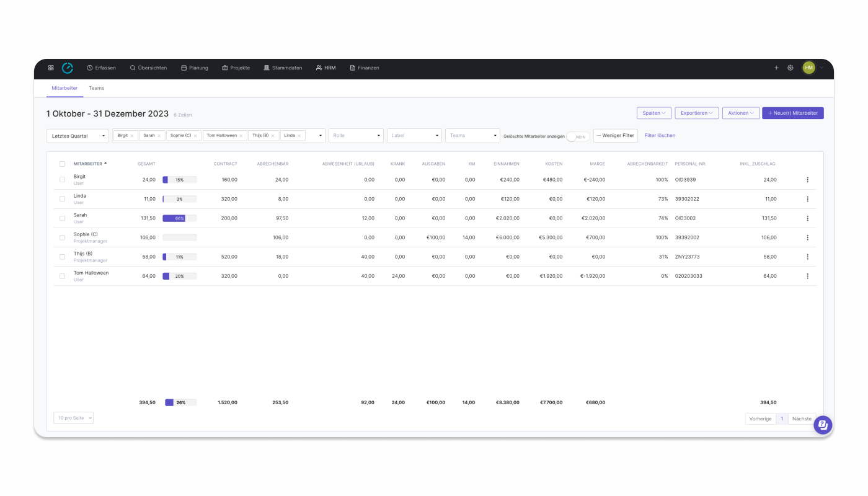Open three-dot menu for Tom Halloween's row
Screen dimensions: 868x496
[807, 276]
